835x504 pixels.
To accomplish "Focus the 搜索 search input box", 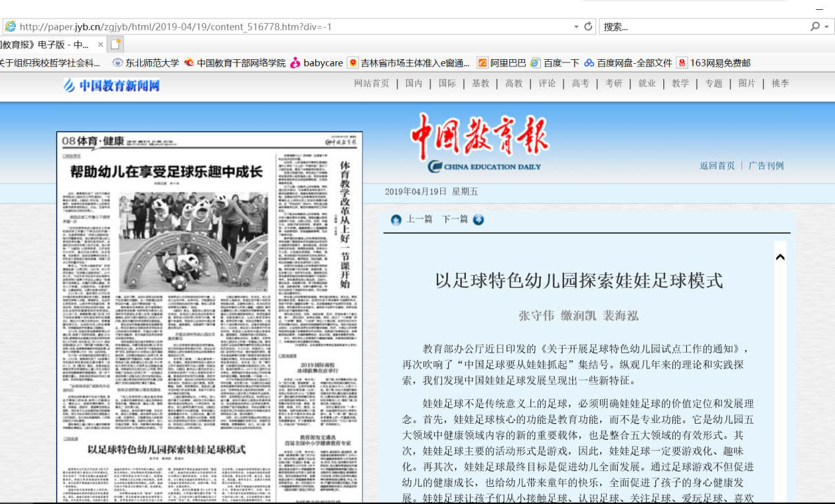I will click(x=705, y=27).
